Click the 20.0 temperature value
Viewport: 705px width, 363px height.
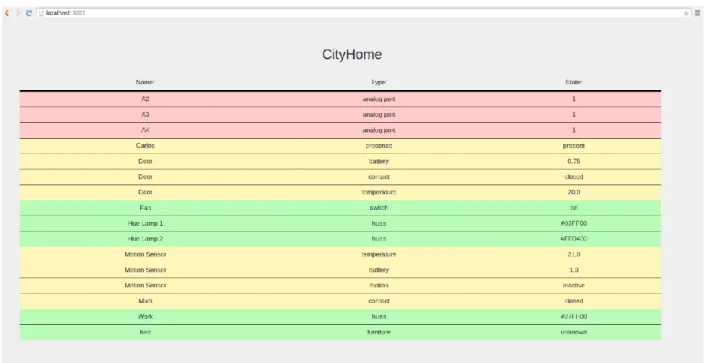[574, 192]
